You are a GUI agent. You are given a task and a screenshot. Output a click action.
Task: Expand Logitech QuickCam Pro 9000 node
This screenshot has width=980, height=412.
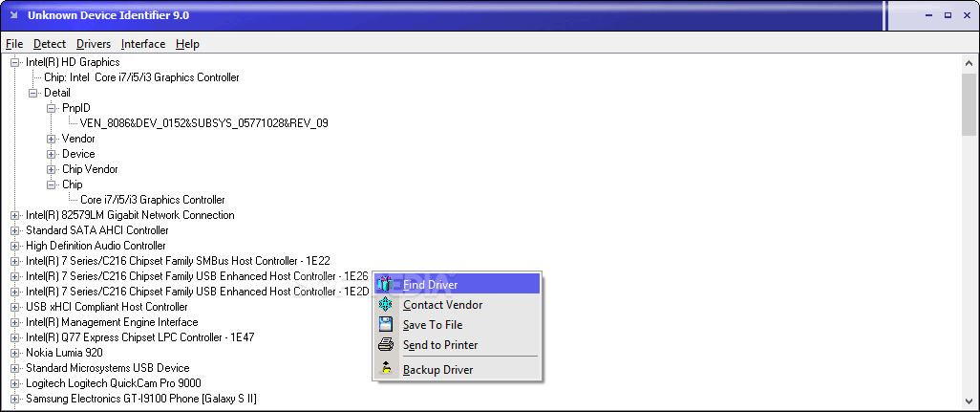tap(15, 384)
